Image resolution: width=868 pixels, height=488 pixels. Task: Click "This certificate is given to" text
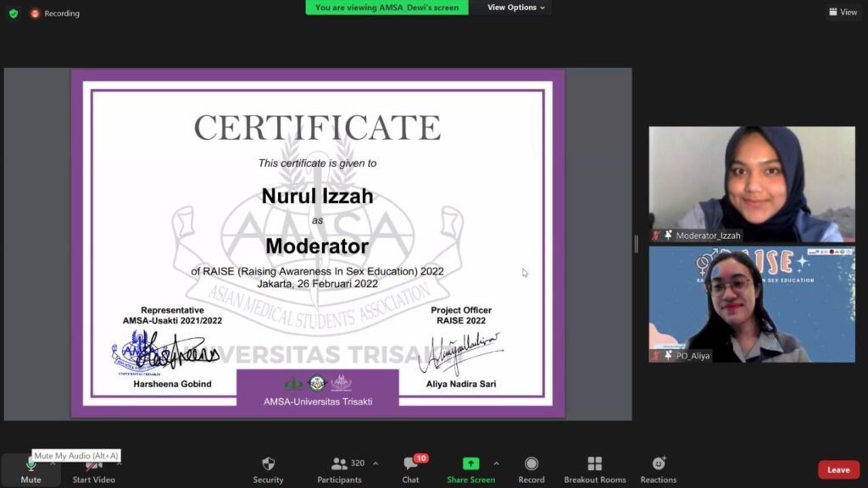click(317, 164)
